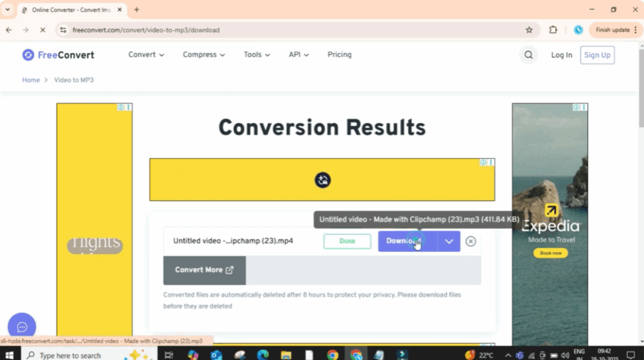Click the Convert More button
Screen dimensions: 644x360
(204, 270)
